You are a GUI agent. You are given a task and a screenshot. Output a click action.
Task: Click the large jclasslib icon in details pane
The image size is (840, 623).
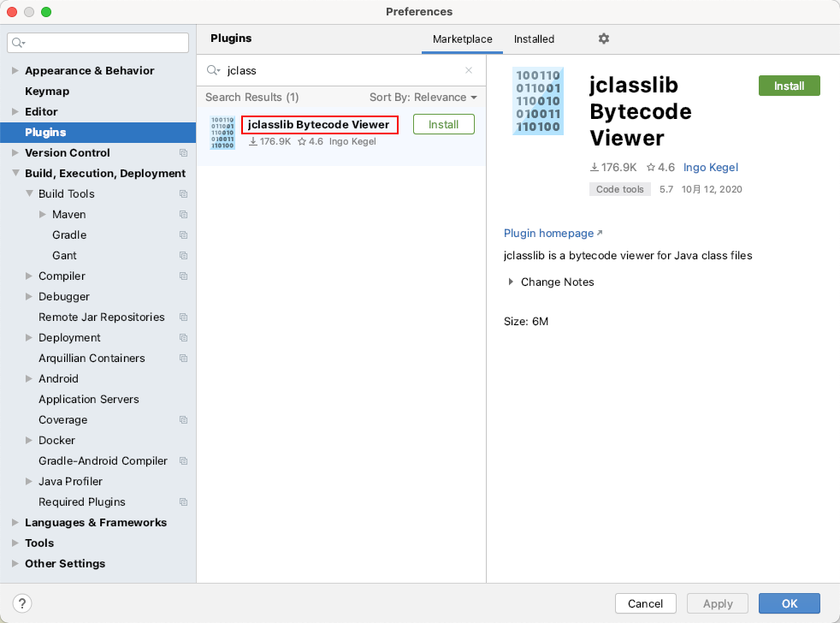538,101
